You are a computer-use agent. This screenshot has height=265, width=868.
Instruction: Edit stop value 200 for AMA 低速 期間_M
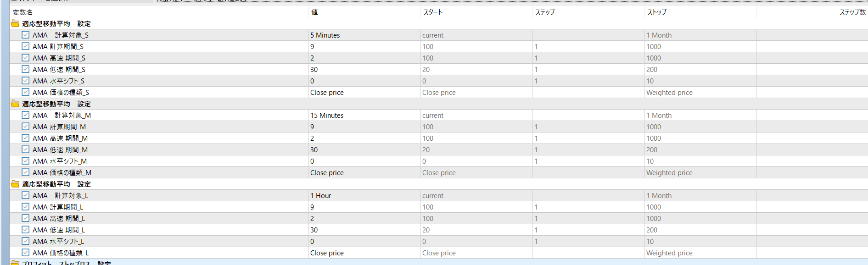[700, 149]
